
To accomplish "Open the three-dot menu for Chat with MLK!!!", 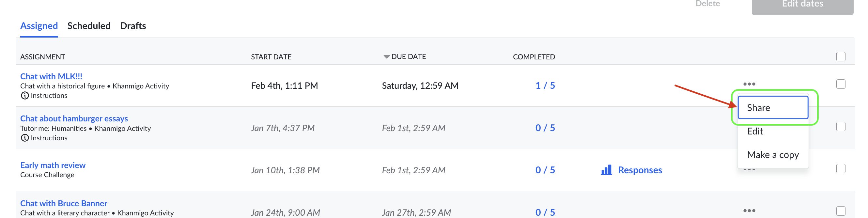I will point(749,84).
